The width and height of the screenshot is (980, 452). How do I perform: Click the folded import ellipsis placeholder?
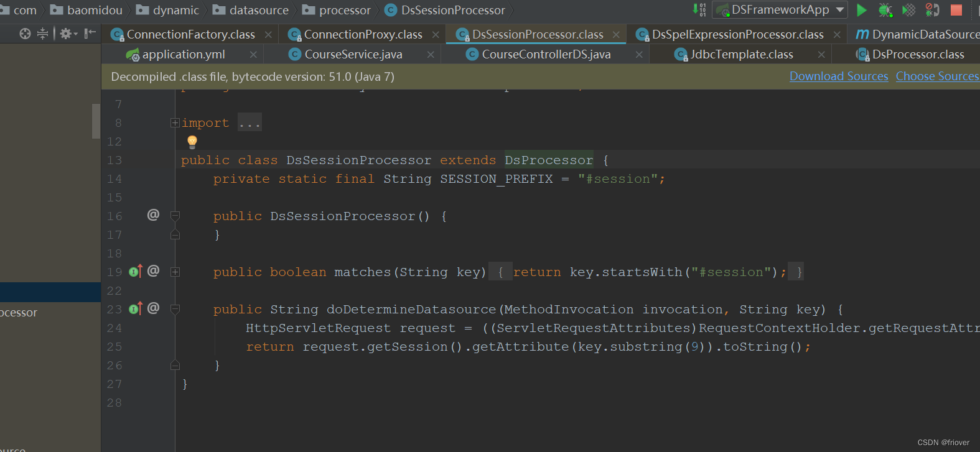tap(250, 122)
